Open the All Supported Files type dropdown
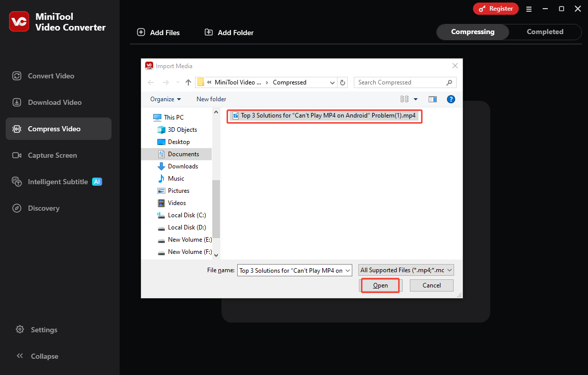The image size is (588, 375). [405, 270]
